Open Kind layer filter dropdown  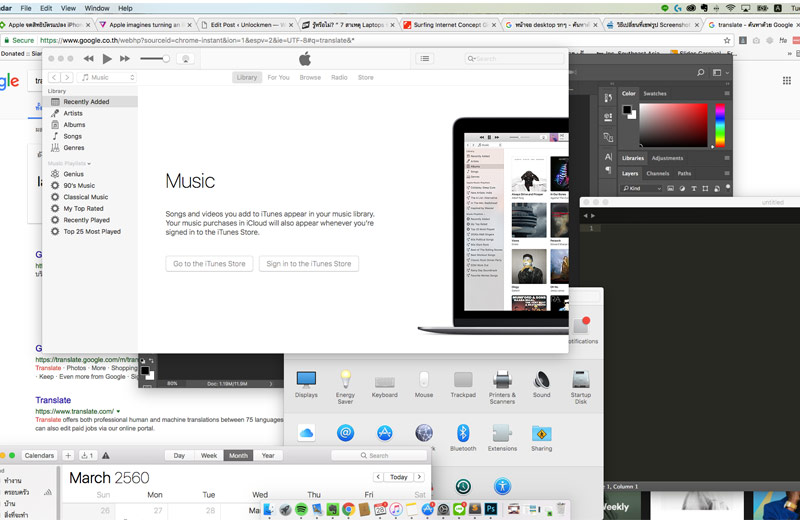(x=641, y=188)
